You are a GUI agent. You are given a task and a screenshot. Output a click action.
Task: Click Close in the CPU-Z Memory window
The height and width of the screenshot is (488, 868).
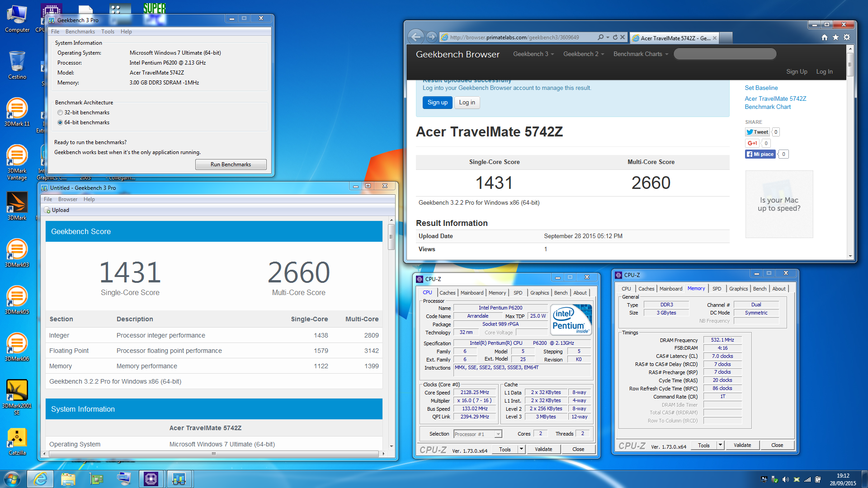pyautogui.click(x=777, y=445)
